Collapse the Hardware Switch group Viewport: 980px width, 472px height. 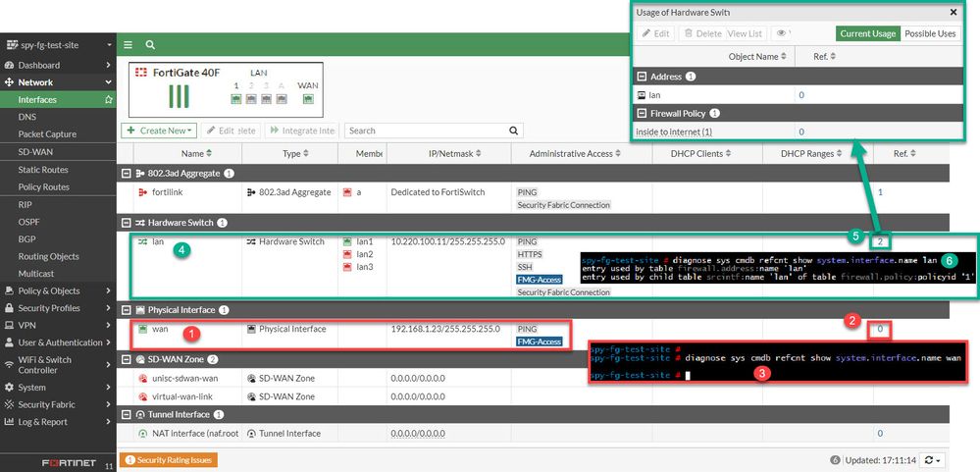coord(127,223)
